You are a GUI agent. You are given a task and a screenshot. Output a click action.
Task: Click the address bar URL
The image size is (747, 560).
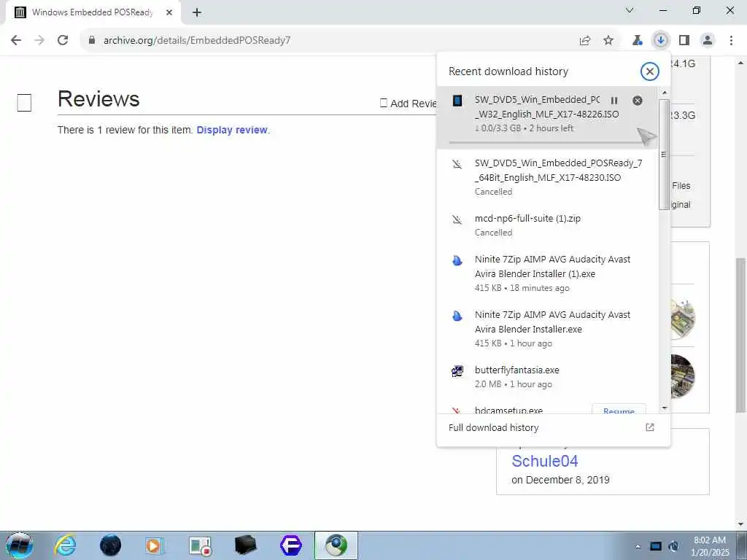point(197,41)
